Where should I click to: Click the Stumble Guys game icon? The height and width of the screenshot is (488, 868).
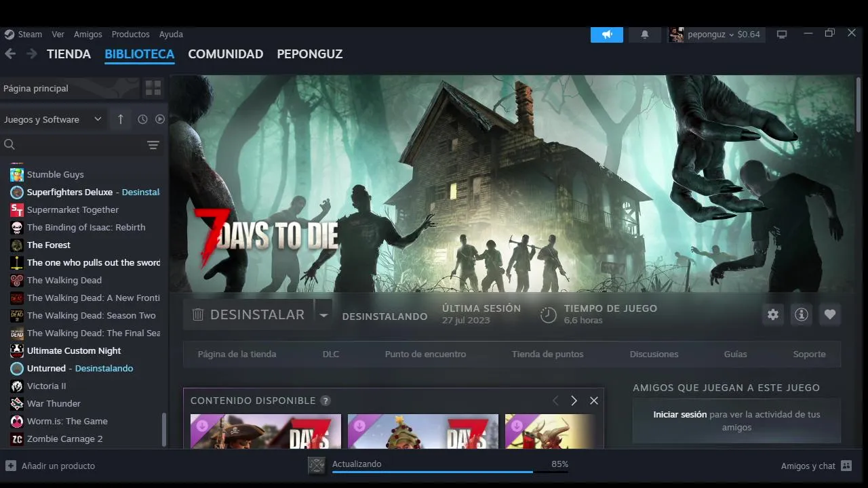coord(17,175)
